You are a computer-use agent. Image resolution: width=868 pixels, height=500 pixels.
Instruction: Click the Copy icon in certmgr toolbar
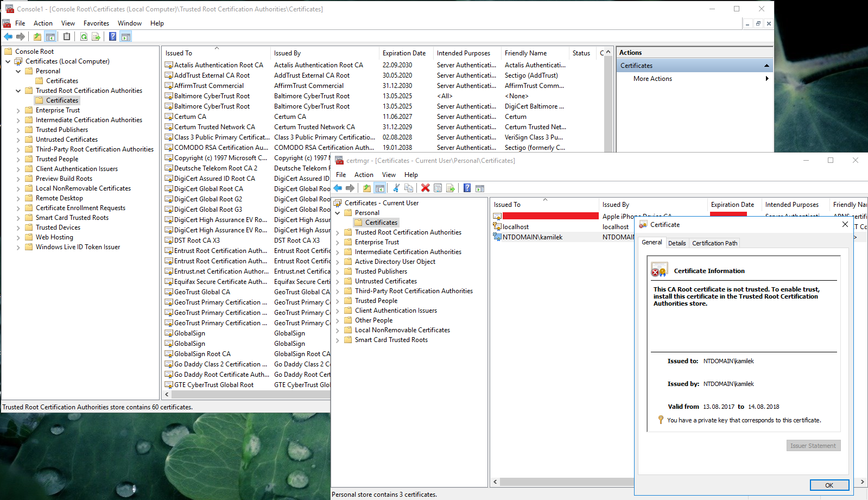(x=409, y=188)
